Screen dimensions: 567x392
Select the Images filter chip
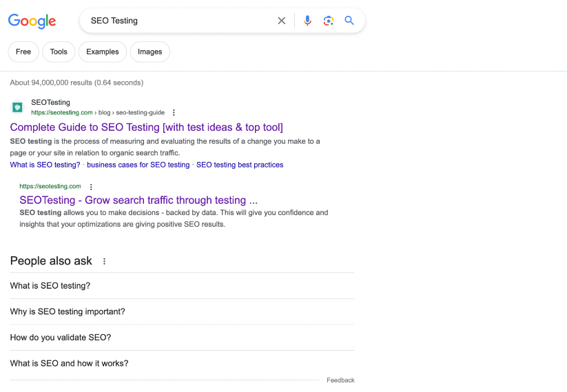(150, 52)
